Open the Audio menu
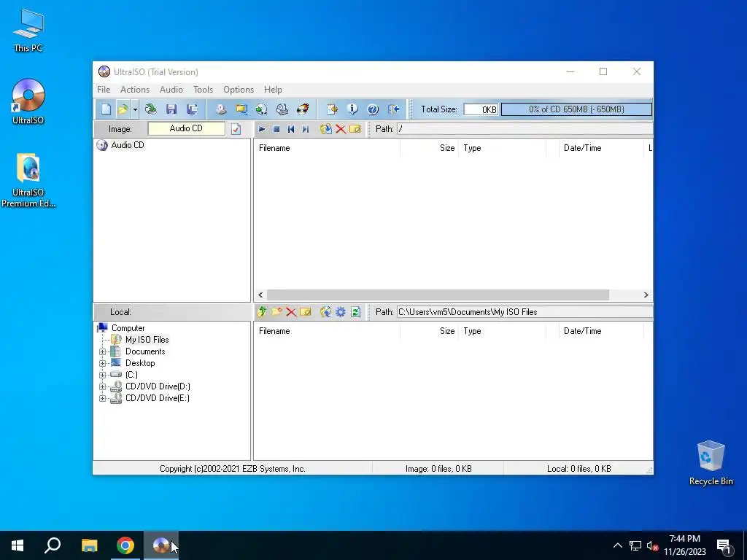Screen dimensions: 747x560 coord(171,90)
